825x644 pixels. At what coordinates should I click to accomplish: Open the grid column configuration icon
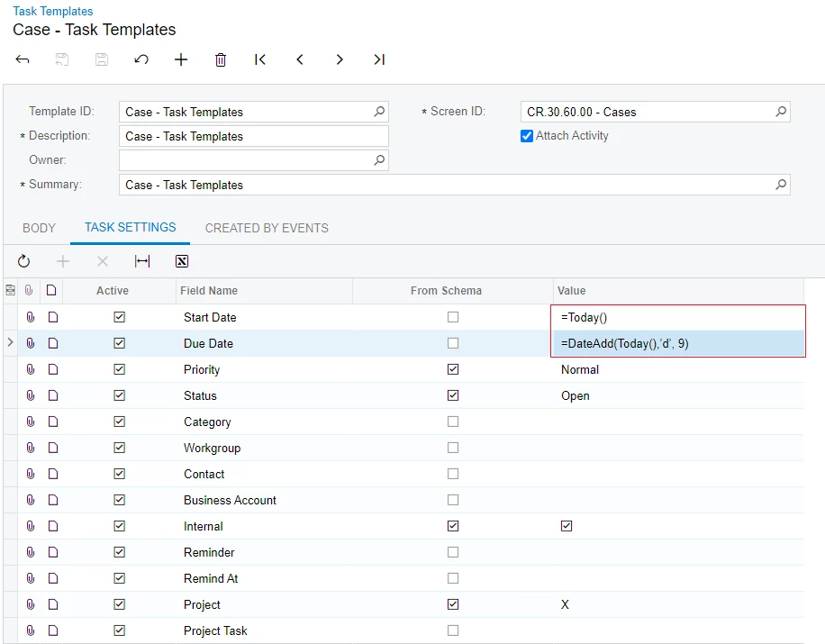coord(10,290)
